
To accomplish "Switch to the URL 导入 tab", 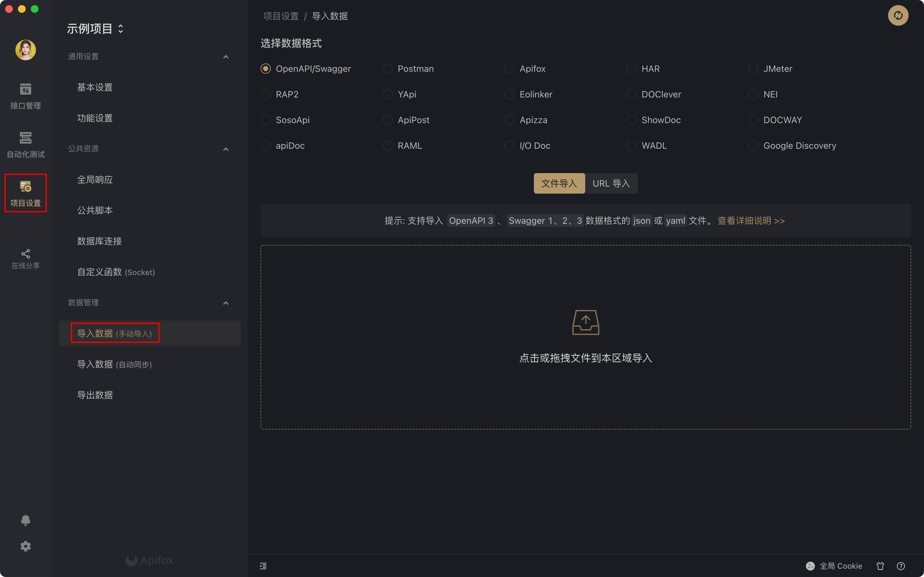I will coord(611,184).
